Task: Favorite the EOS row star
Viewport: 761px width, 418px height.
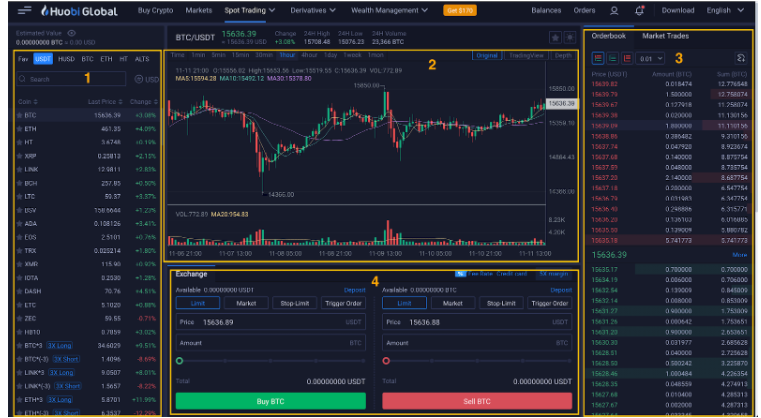Action: 20,237
